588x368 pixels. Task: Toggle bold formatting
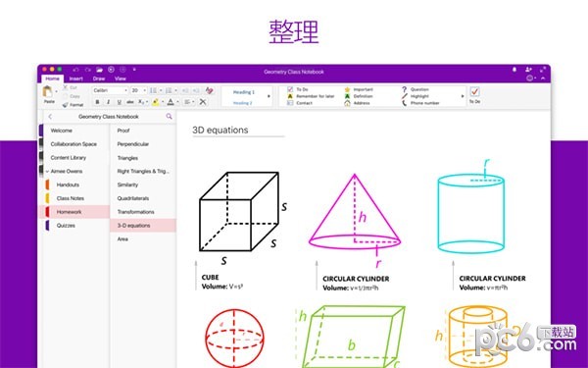97,102
